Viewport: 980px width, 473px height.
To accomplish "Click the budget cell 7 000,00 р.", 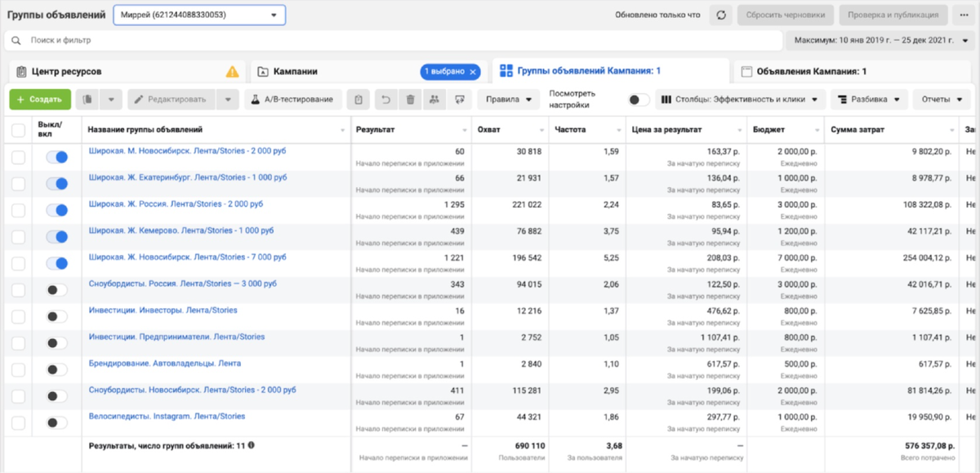I will pos(795,258).
